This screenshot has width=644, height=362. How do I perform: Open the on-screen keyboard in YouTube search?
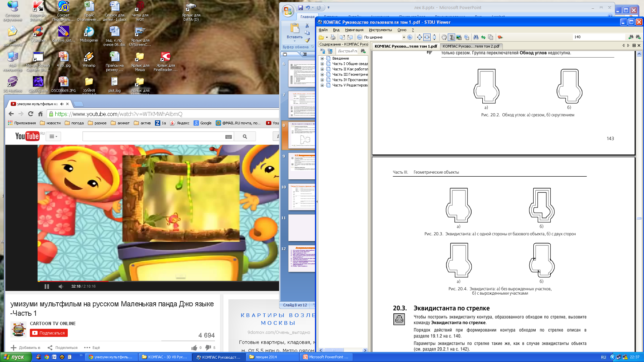[x=228, y=137]
